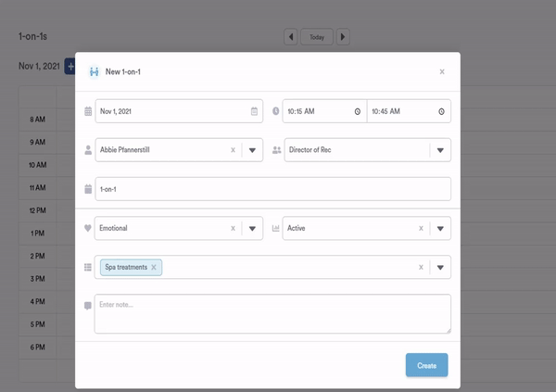The height and width of the screenshot is (392, 556).
Task: Click the start time field 10:15 AM
Action: pos(324,111)
